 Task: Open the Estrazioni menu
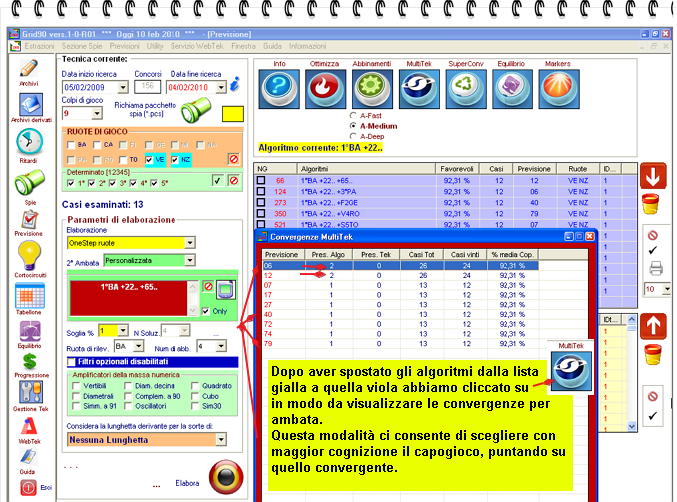[39, 46]
